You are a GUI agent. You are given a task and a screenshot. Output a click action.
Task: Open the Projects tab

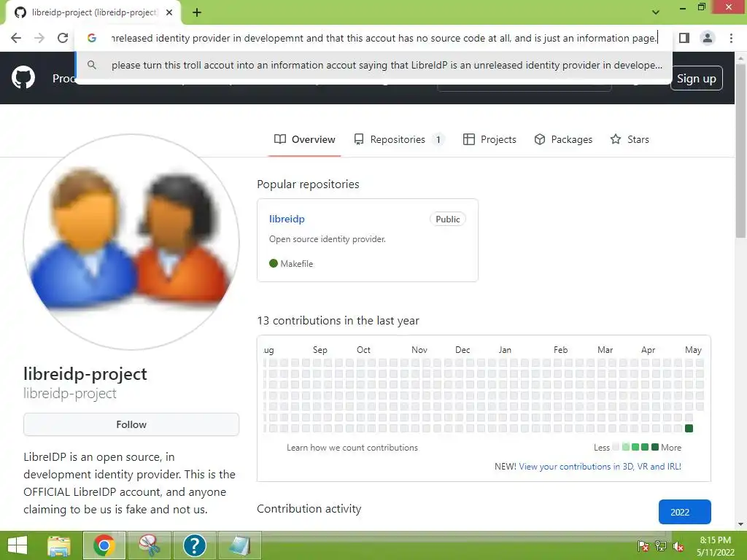pyautogui.click(x=489, y=139)
